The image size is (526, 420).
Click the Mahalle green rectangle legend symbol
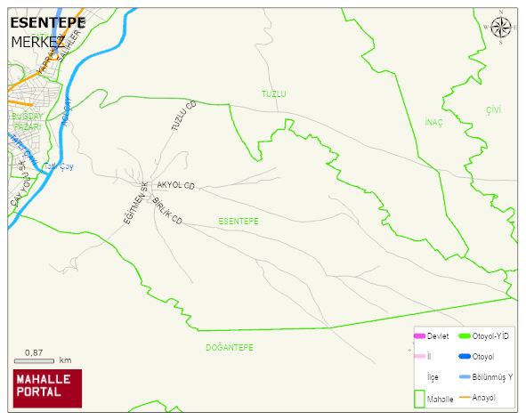click(420, 399)
